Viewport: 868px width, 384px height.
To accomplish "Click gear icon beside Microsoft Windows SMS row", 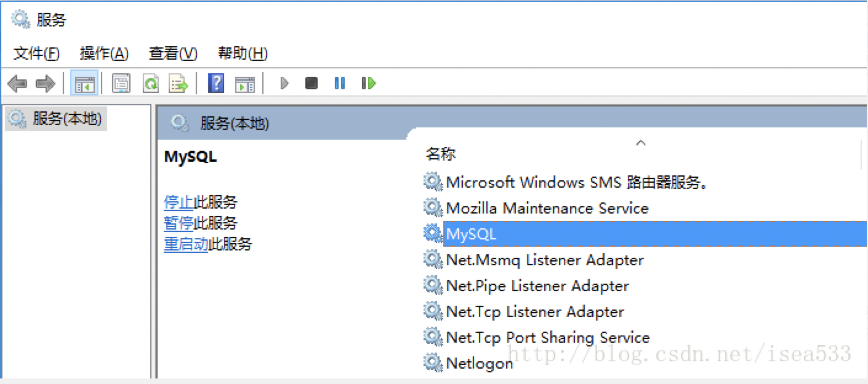I will coord(433,182).
